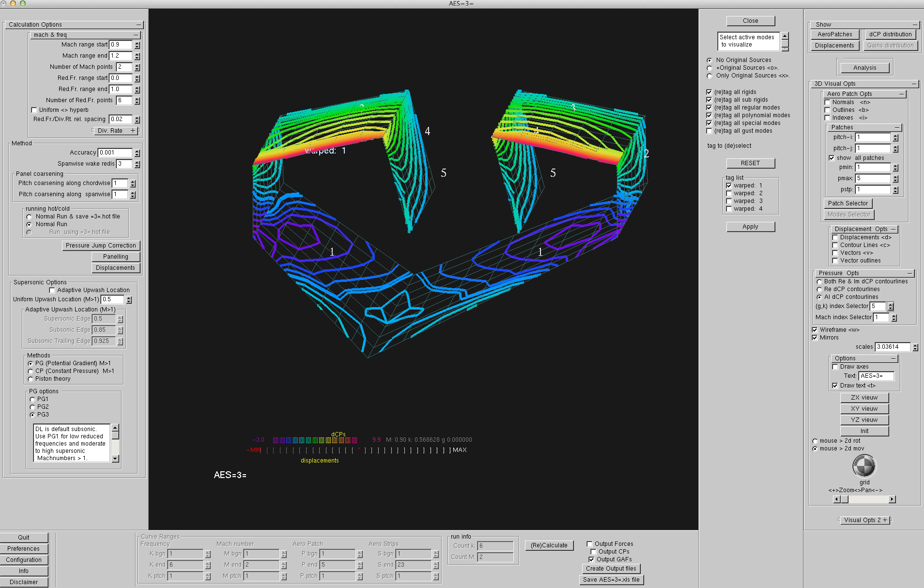Click the Apply button
The width and height of the screenshot is (924, 588).
coord(750,227)
